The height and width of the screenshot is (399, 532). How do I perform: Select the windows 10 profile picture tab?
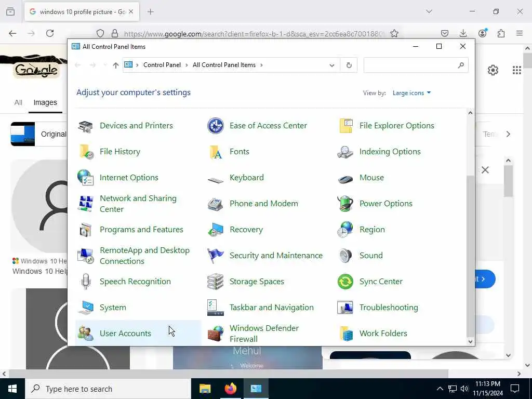82,12
